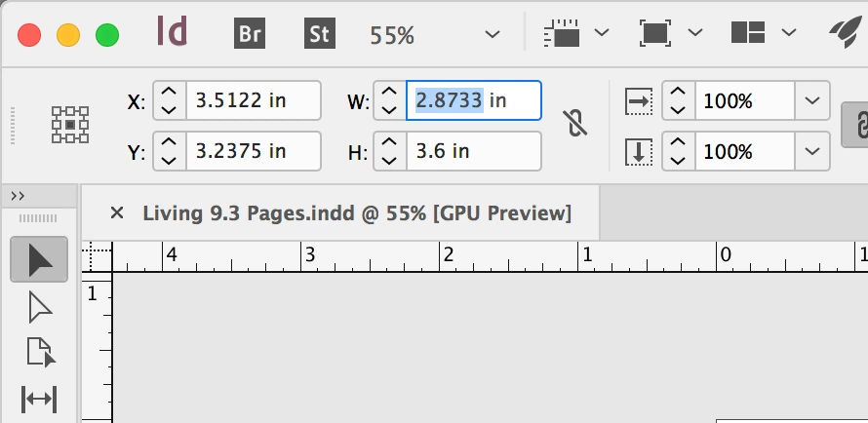
Task: Click the Control panel grip handle
Action: click(12, 126)
